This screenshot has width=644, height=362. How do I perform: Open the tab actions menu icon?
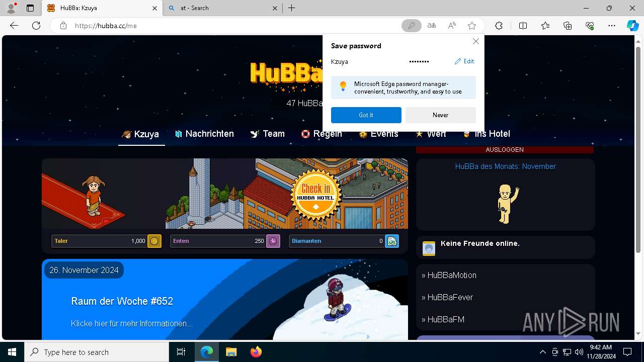[30, 8]
